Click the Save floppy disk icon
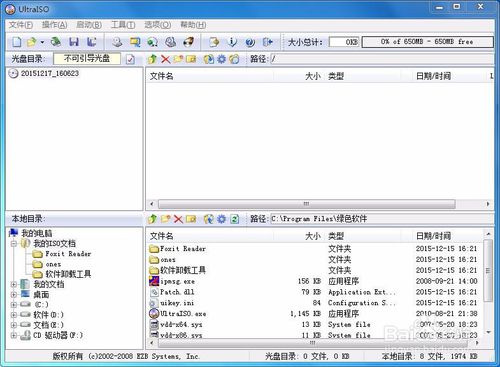 click(74, 42)
